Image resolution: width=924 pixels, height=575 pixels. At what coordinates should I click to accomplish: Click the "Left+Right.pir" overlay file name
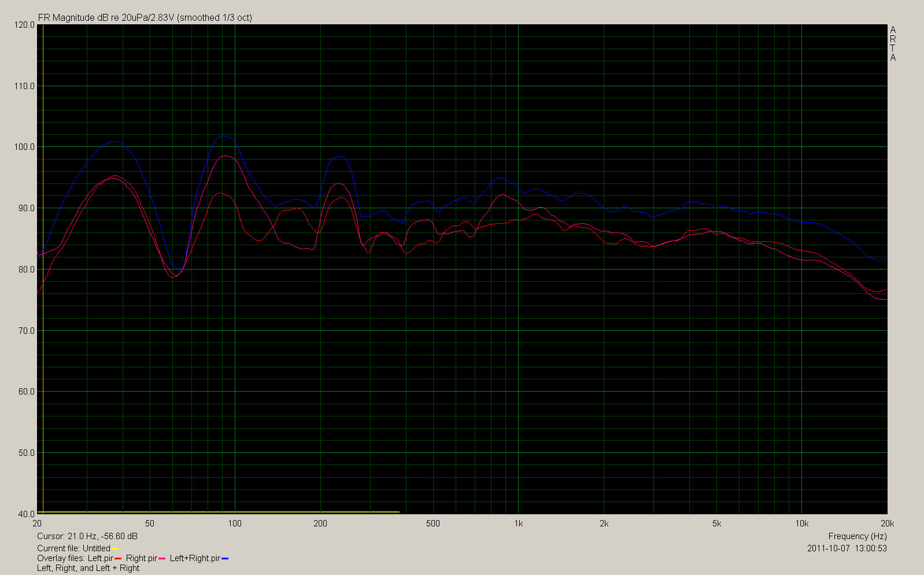(195, 558)
